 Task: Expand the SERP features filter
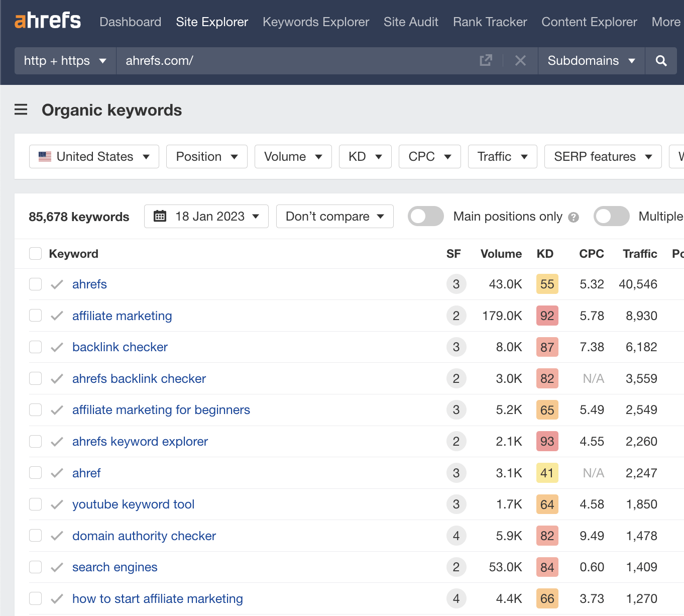[603, 156]
